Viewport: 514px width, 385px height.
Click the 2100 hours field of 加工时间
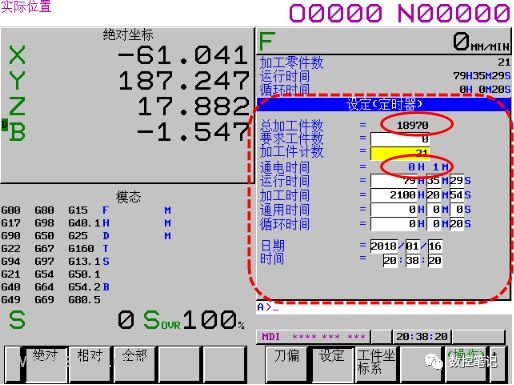click(394, 195)
